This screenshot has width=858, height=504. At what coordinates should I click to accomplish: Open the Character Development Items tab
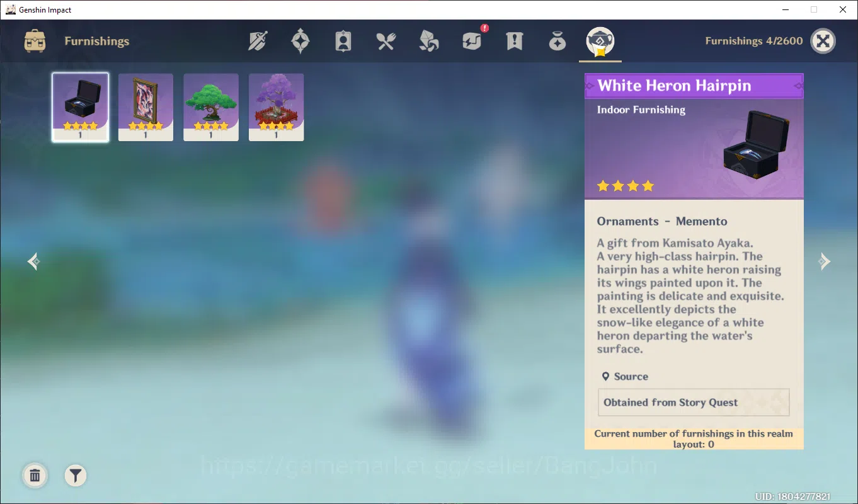(343, 42)
